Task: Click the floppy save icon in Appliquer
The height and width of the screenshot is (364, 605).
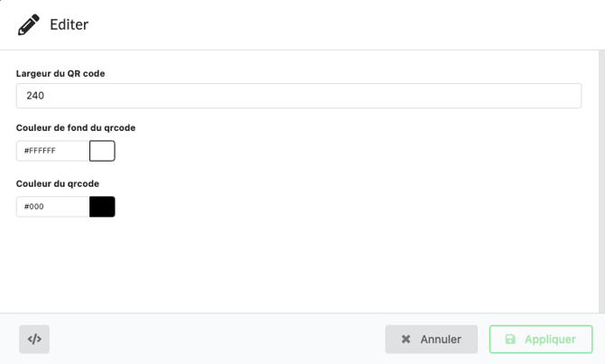Action: pos(510,340)
